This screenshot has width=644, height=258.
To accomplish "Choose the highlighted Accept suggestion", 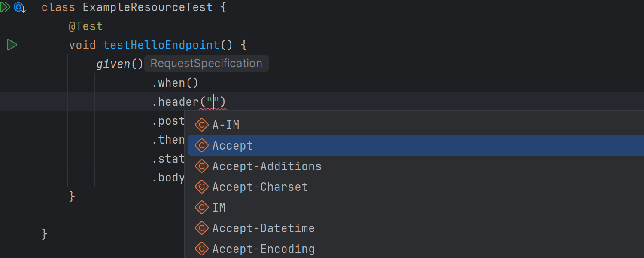I will (416, 146).
